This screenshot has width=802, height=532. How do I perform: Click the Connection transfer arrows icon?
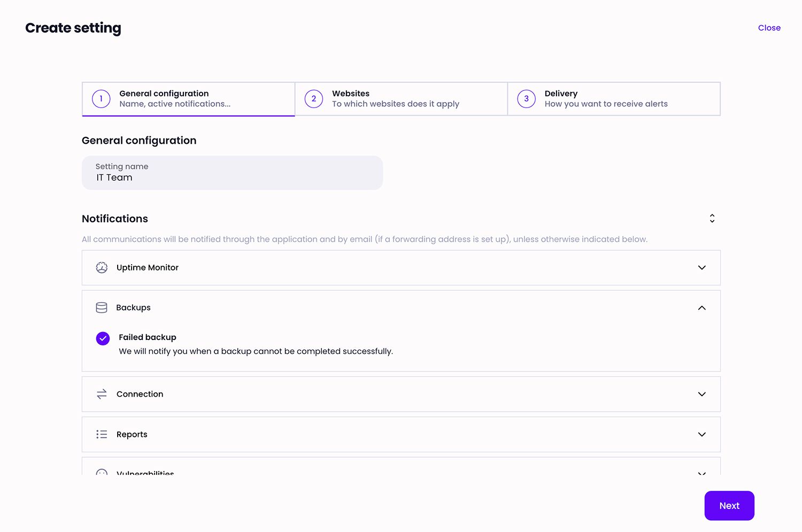click(x=102, y=394)
